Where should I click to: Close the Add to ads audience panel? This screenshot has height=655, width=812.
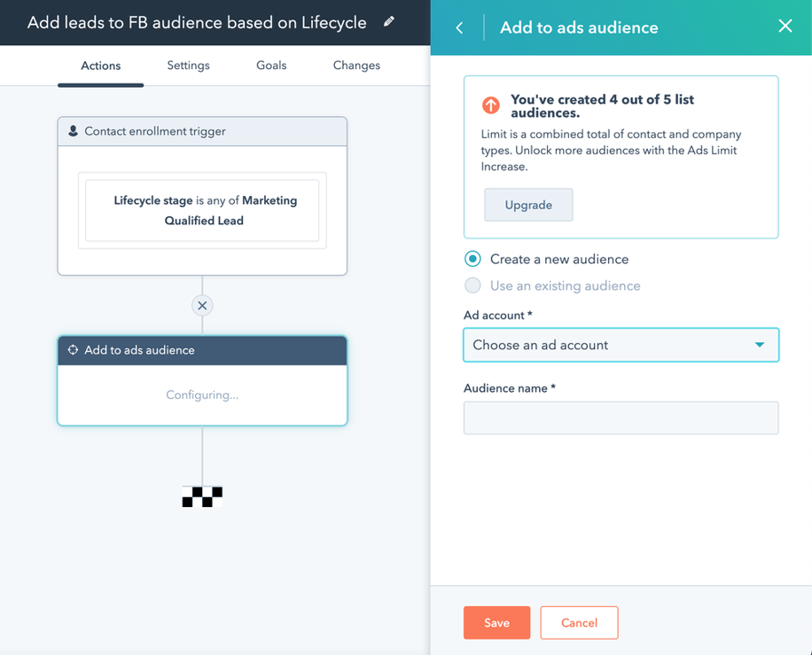tap(785, 26)
